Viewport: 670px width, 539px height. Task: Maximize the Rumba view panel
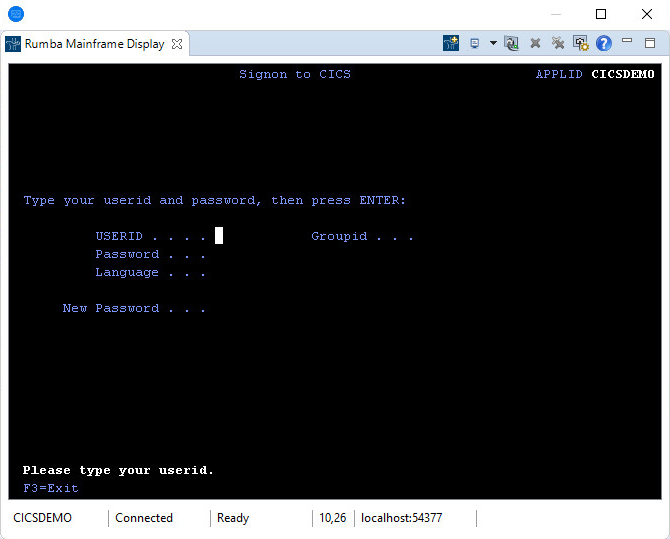[x=650, y=43]
